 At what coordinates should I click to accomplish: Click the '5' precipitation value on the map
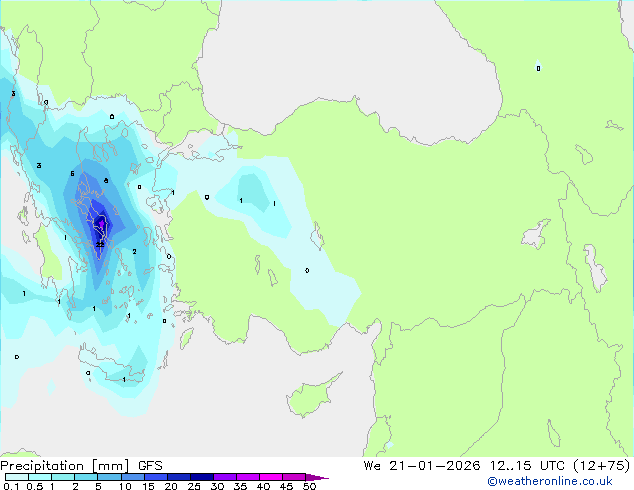[x=72, y=173]
